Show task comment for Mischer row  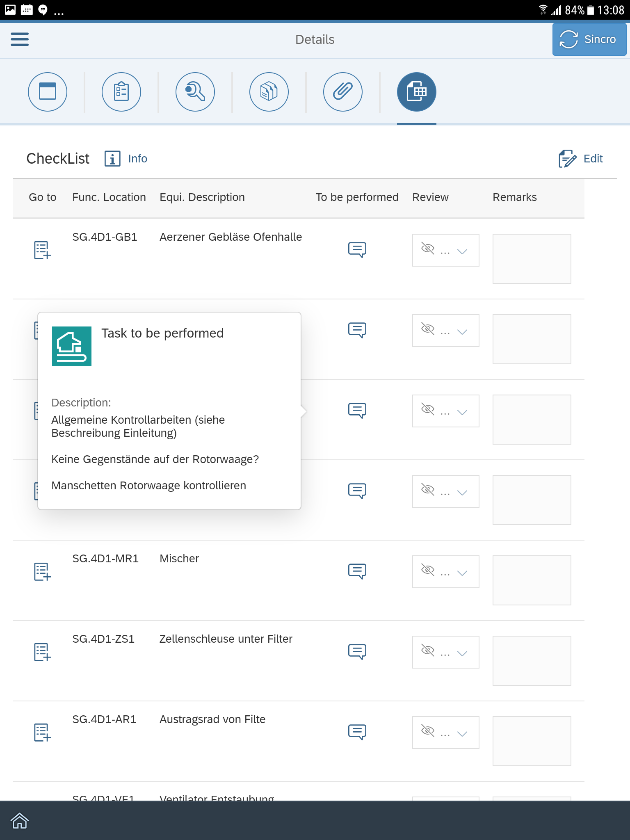[x=357, y=571]
